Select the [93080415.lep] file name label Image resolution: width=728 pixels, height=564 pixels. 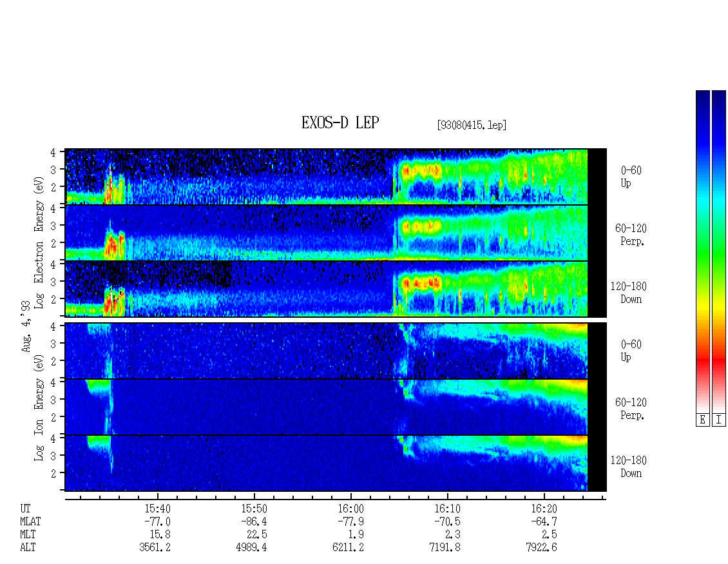472,125
